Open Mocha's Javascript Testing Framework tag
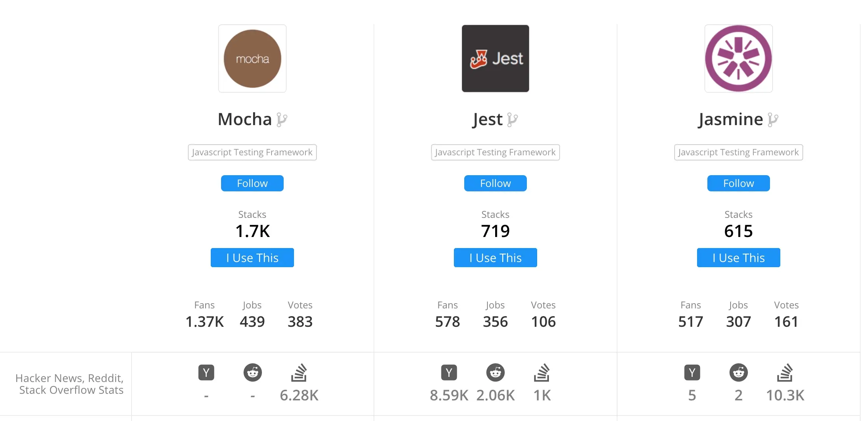The image size is (868, 421). (x=252, y=152)
